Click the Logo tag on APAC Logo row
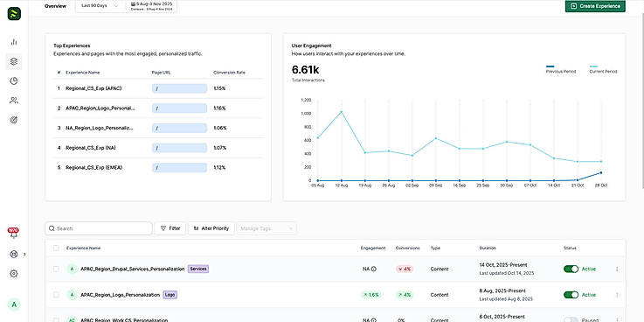The width and height of the screenshot is (644, 322). point(170,295)
